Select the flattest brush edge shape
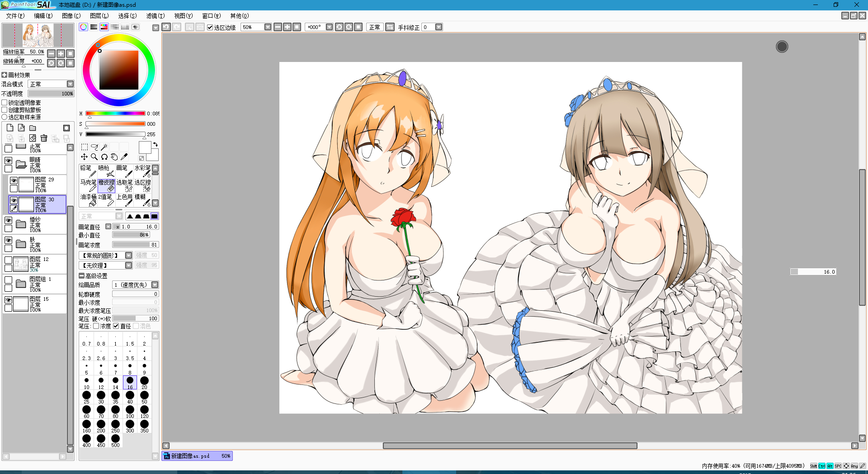868x474 pixels. click(x=155, y=216)
